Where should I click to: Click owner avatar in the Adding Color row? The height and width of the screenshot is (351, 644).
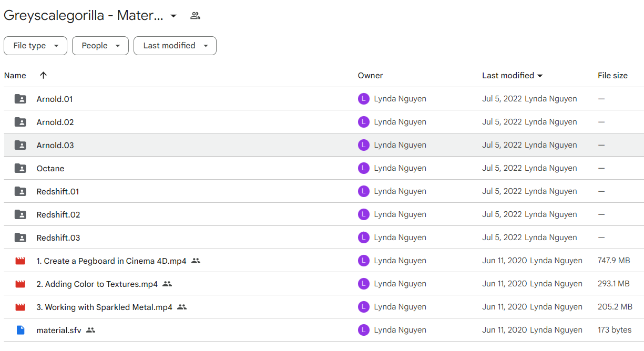pos(364,284)
